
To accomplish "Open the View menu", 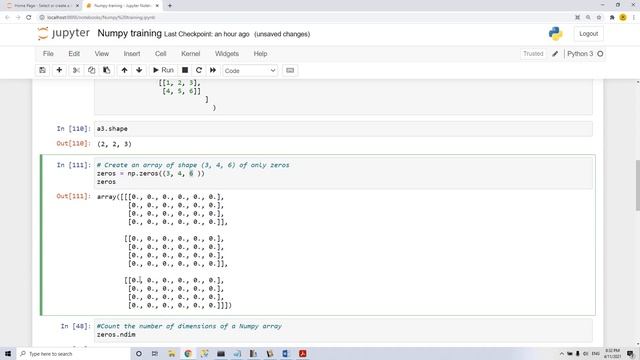I will tap(102, 53).
